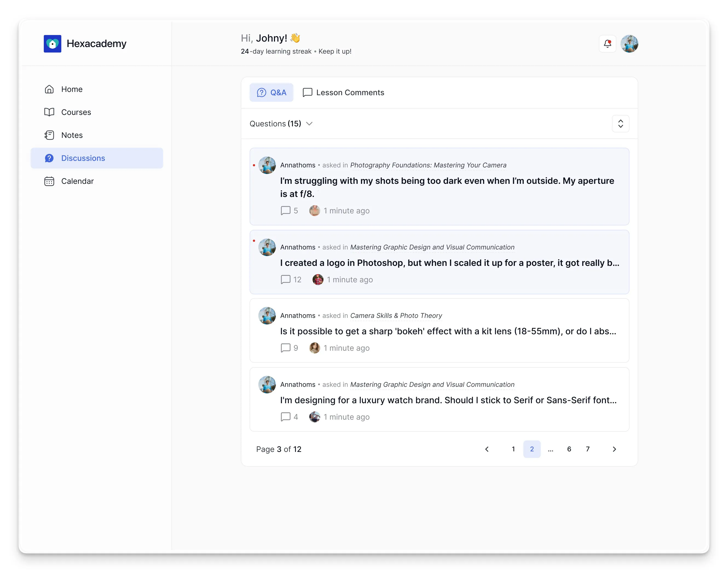Select page 2 in pagination
This screenshot has width=728, height=572.
532,449
